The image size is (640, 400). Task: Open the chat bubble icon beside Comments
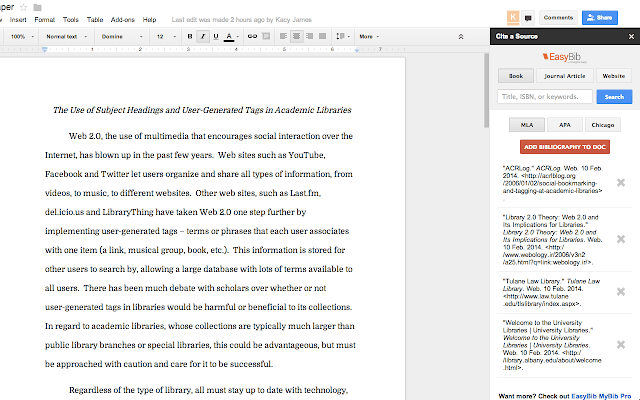528,17
